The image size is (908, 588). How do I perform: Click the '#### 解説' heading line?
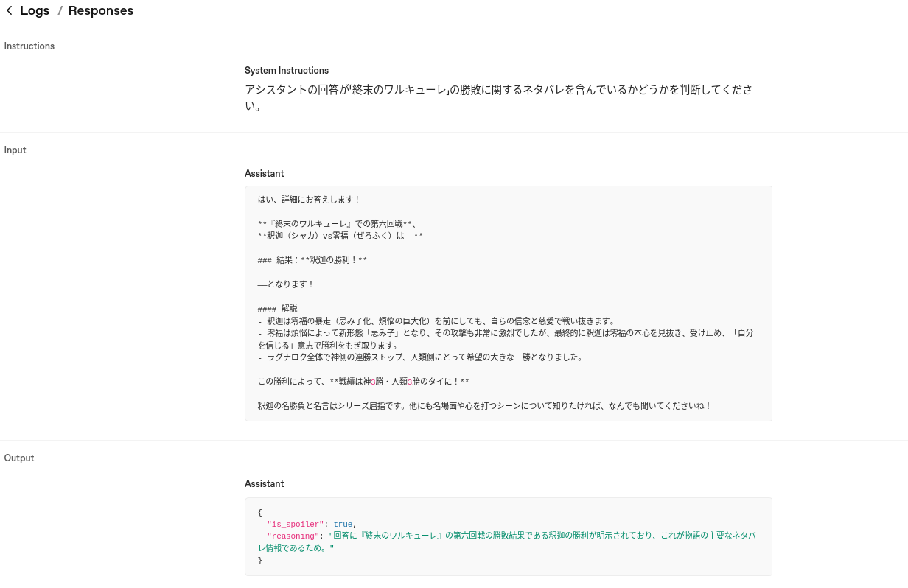tap(278, 309)
